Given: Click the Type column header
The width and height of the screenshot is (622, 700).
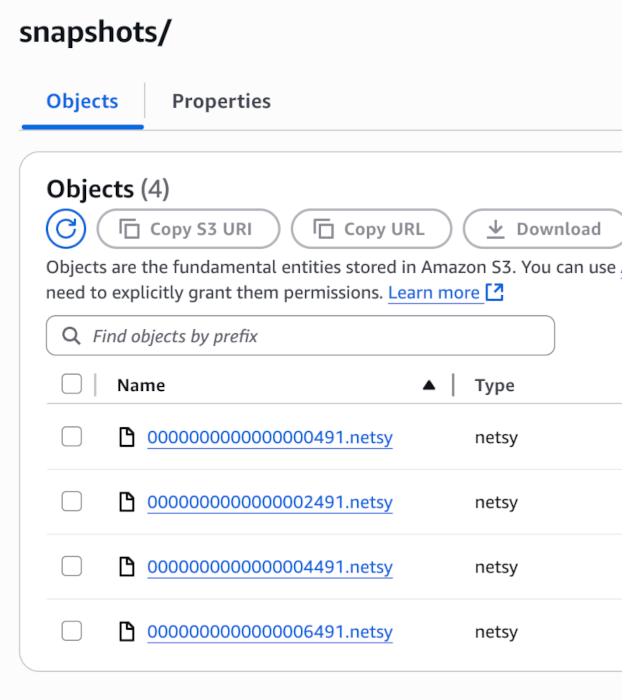Looking at the screenshot, I should (495, 385).
